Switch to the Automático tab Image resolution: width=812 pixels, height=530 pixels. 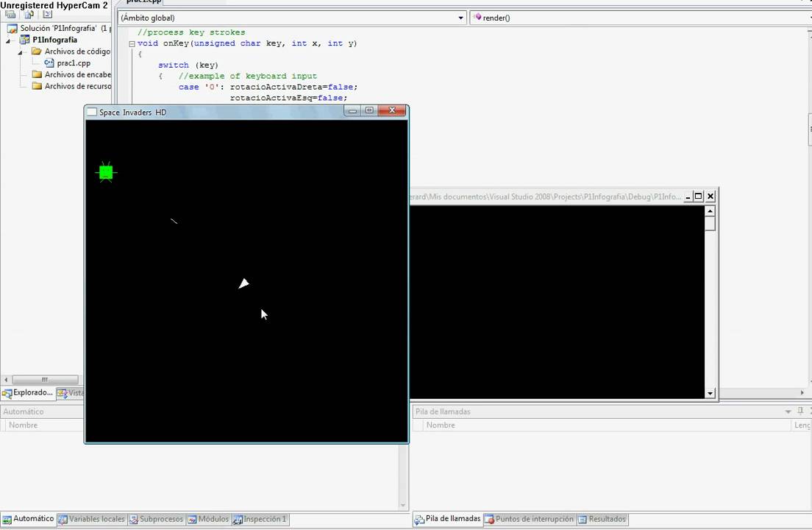28,519
